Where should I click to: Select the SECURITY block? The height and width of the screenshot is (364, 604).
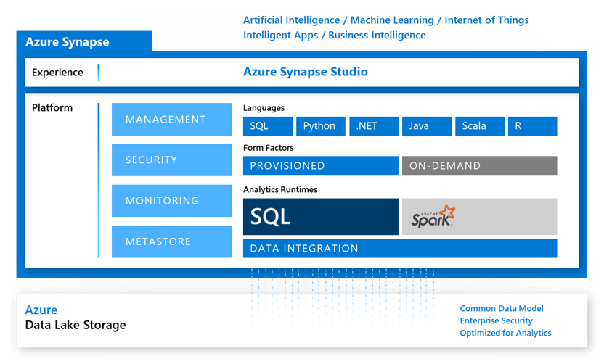(172, 160)
